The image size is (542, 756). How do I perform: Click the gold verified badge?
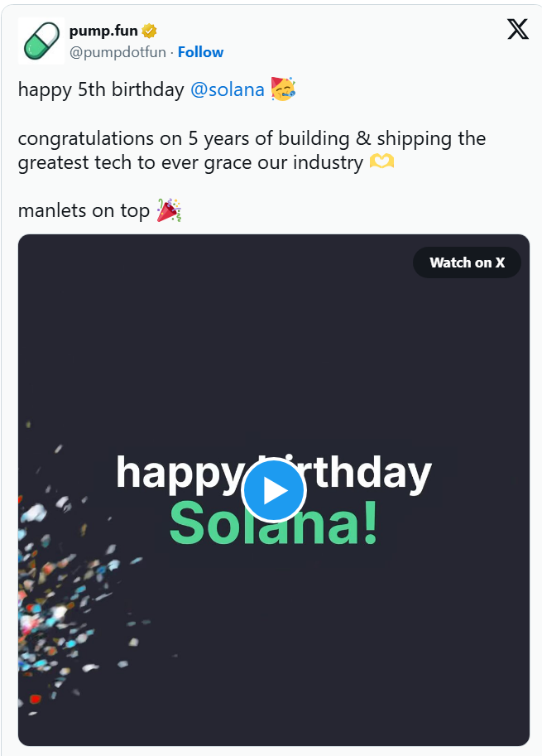[149, 31]
